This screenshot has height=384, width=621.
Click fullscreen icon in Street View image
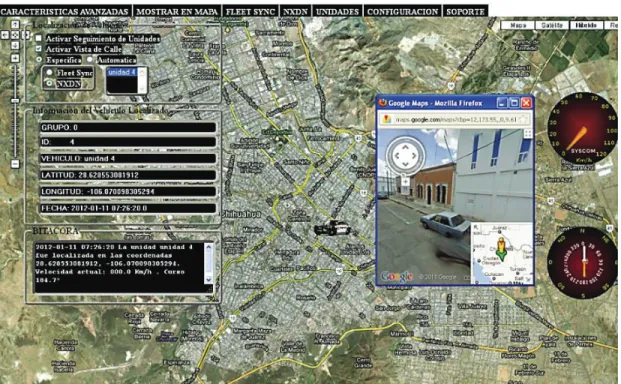528,134
